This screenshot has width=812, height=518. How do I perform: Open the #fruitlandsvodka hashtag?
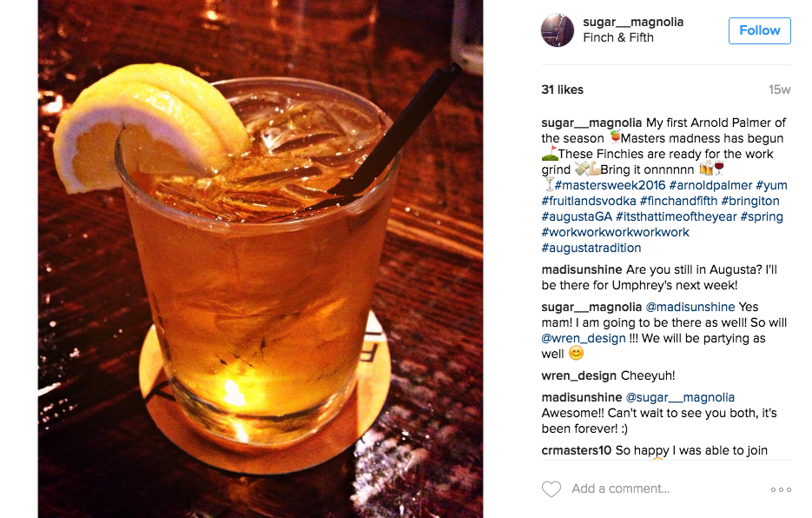coord(588,201)
